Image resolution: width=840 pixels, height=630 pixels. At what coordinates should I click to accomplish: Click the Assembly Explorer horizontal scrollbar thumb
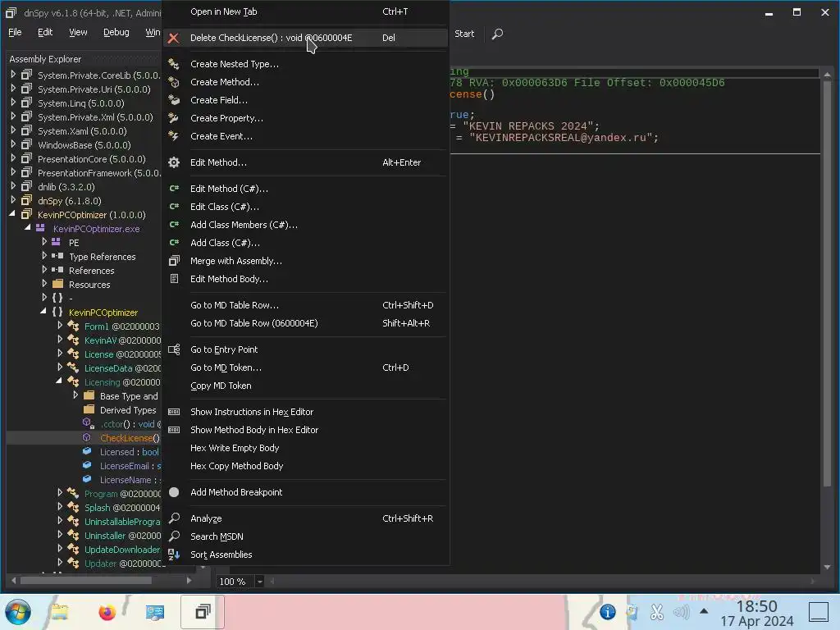[85, 580]
